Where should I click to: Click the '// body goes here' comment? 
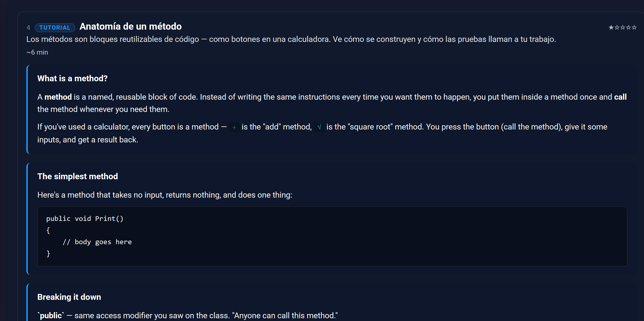[x=97, y=242]
